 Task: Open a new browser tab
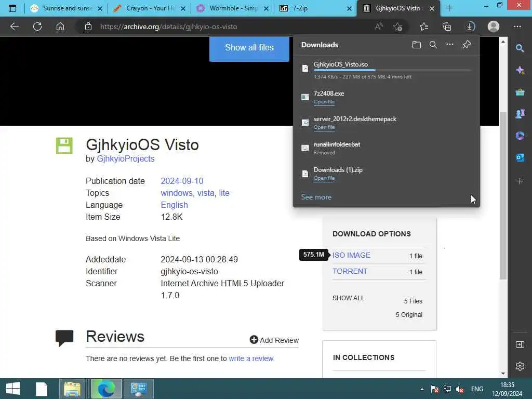click(449, 8)
